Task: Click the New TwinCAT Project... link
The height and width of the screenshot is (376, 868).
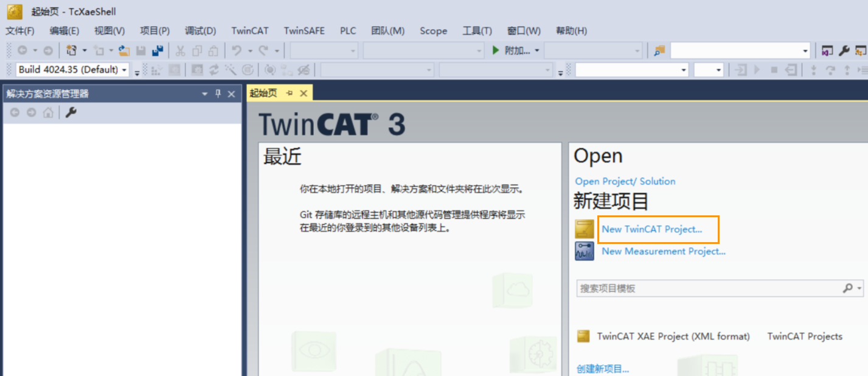Action: coord(652,229)
